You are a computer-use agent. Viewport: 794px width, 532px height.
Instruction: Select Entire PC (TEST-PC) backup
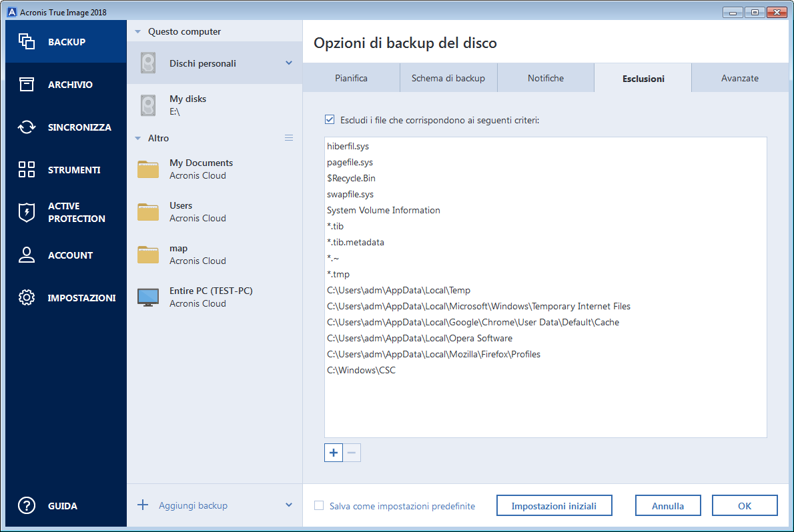(215, 297)
